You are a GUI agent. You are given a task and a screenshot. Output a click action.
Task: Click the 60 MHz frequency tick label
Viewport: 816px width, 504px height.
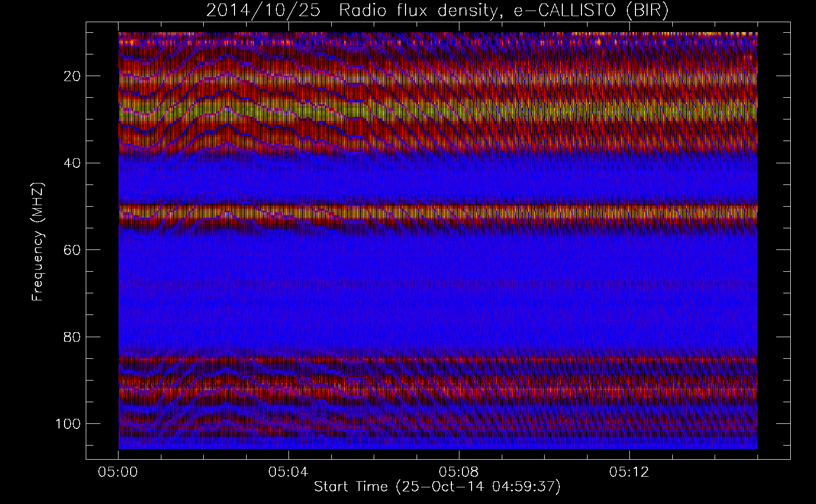[72, 249]
